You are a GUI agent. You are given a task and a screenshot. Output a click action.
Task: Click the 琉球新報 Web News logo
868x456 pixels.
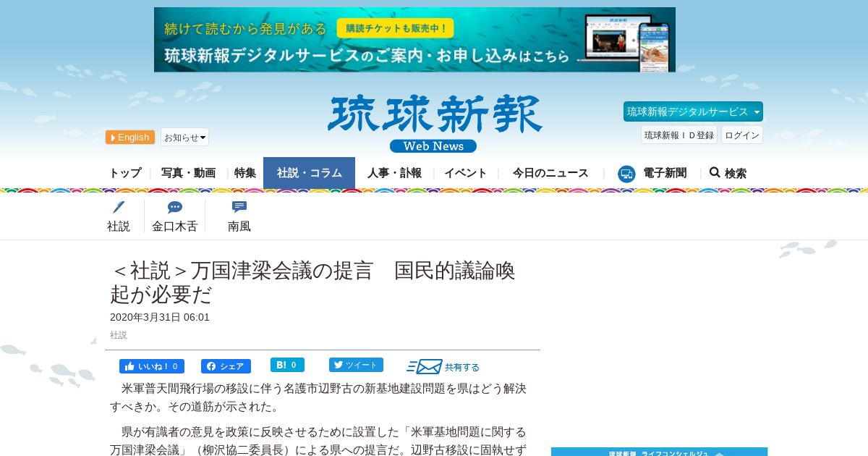[435, 124]
